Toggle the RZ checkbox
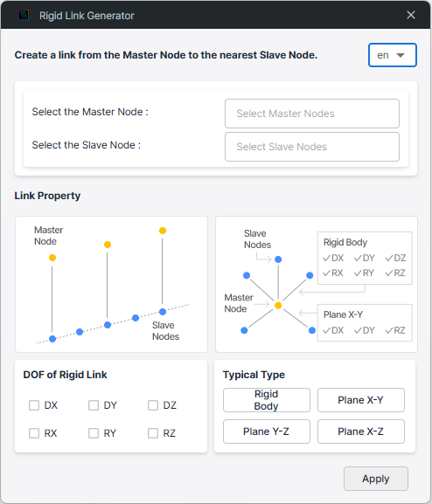The height and width of the screenshot is (504, 432). [x=153, y=433]
